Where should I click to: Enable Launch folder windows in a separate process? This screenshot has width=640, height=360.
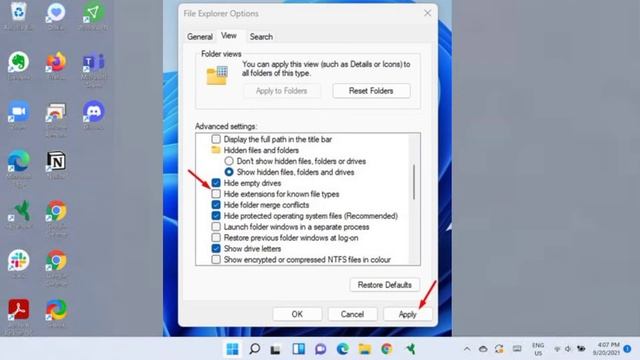[x=216, y=227]
